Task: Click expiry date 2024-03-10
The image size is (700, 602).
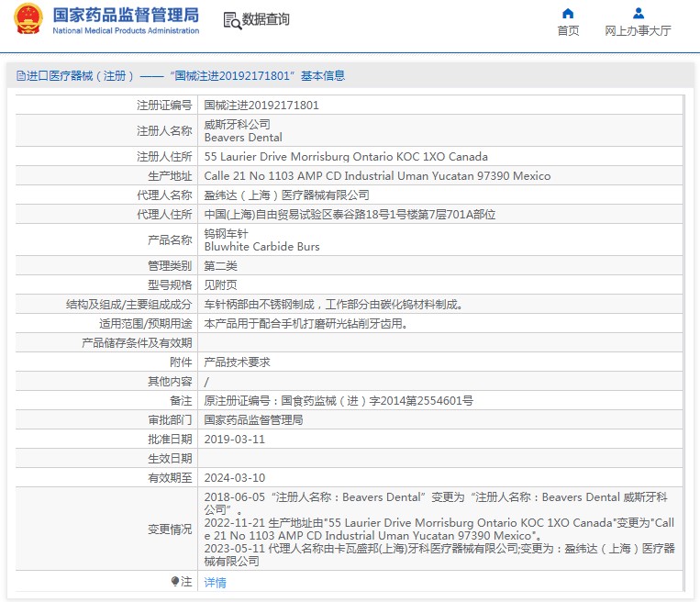Action: pos(234,478)
